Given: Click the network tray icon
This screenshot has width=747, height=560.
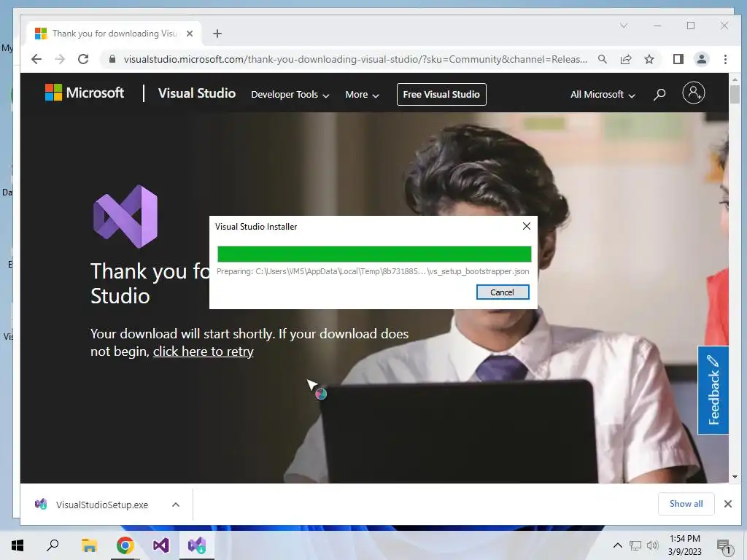Looking at the screenshot, I should click(635, 545).
